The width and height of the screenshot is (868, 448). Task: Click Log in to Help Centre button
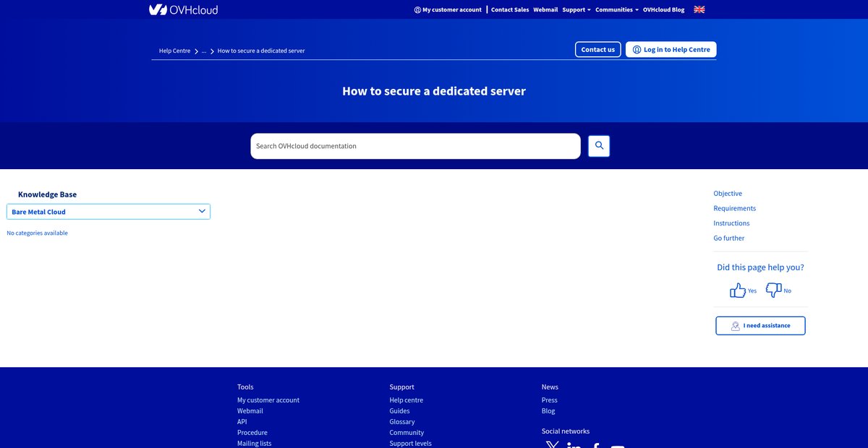[x=671, y=49]
